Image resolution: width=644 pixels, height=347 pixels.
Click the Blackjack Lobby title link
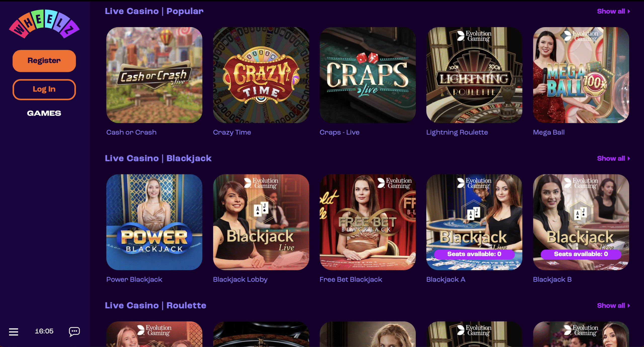pyautogui.click(x=240, y=279)
